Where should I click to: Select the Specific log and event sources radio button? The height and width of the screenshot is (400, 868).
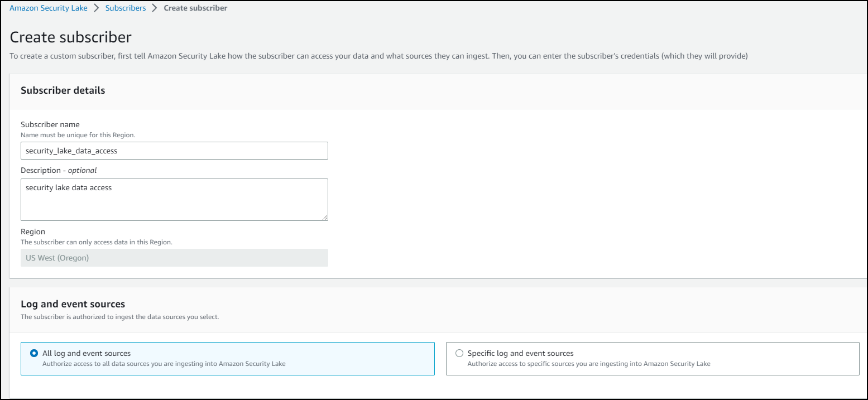pos(459,353)
